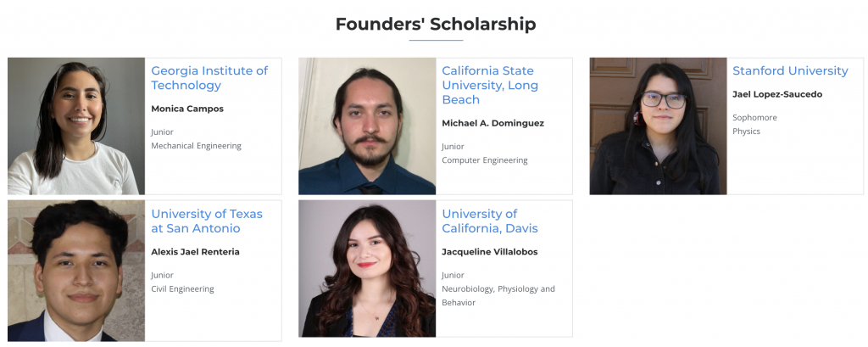
Task: Click the Civil Engineering major text
Action: click(182, 288)
